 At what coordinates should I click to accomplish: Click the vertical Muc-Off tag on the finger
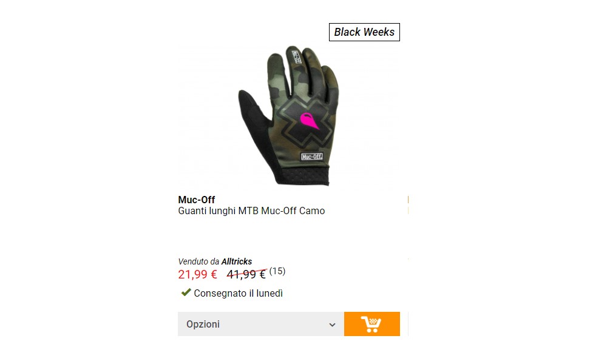point(296,57)
